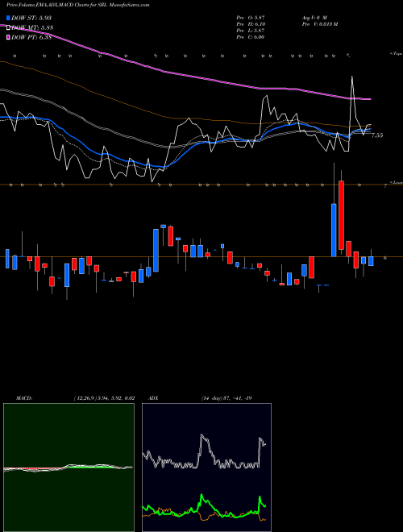Click the 'Pre H: 6.10' value

(x=251, y=24)
